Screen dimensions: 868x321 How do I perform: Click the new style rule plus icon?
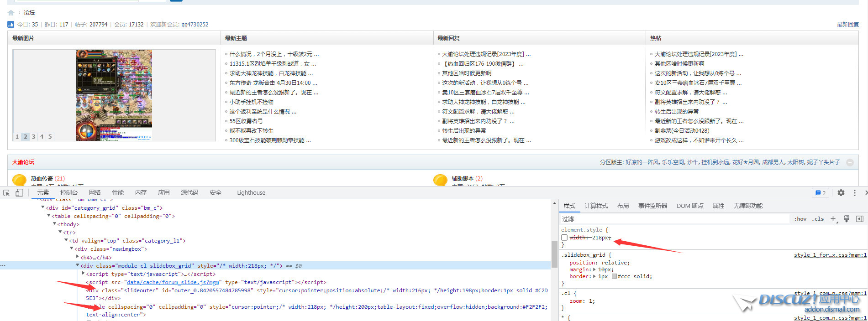(833, 219)
